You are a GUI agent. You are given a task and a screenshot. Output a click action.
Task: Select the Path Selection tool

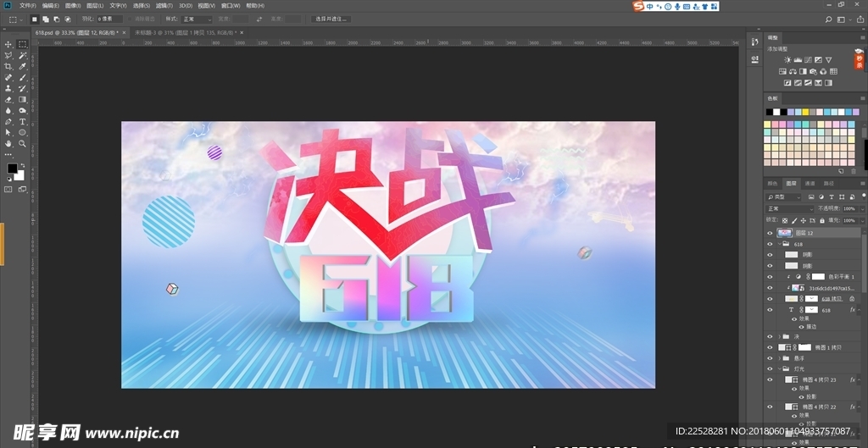click(8, 133)
